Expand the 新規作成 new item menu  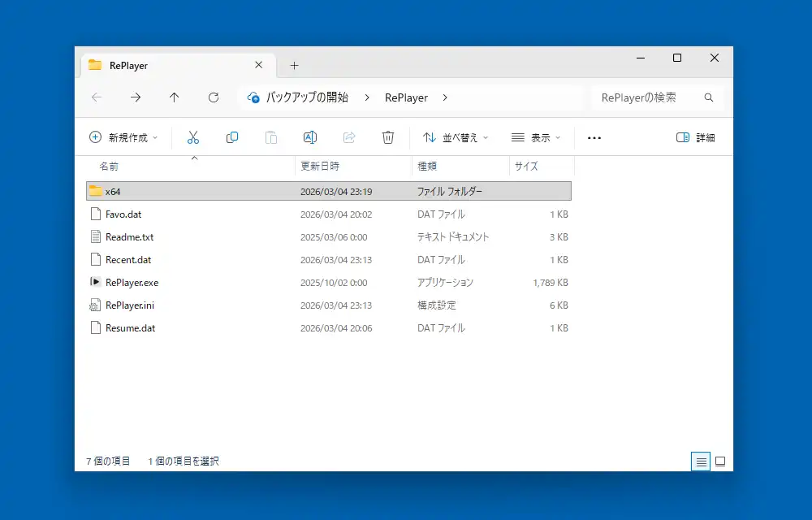pos(123,137)
